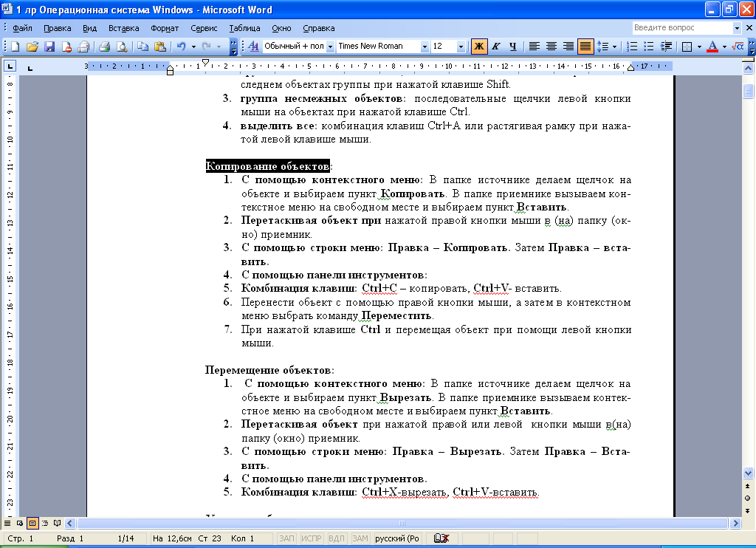Switch to Outline view icon
The height and width of the screenshot is (548, 756).
point(45,523)
